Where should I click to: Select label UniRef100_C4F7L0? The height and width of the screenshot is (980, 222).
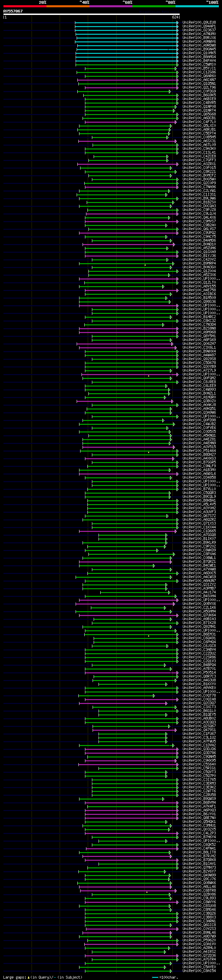[199, 122]
